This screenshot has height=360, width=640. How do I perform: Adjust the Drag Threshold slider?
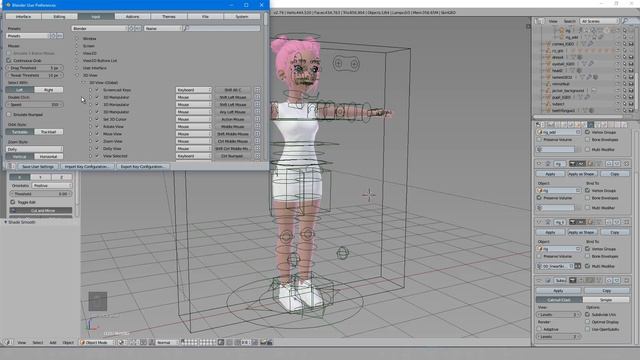click(x=35, y=68)
